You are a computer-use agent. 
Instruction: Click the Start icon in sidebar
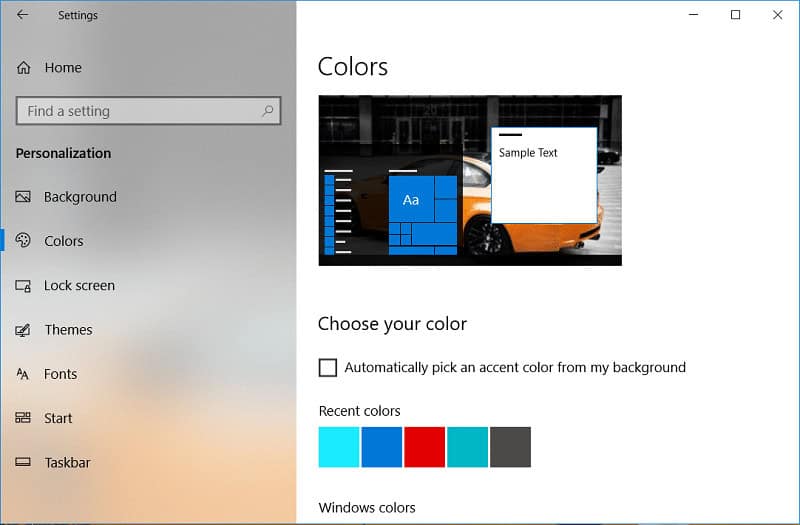click(x=24, y=418)
